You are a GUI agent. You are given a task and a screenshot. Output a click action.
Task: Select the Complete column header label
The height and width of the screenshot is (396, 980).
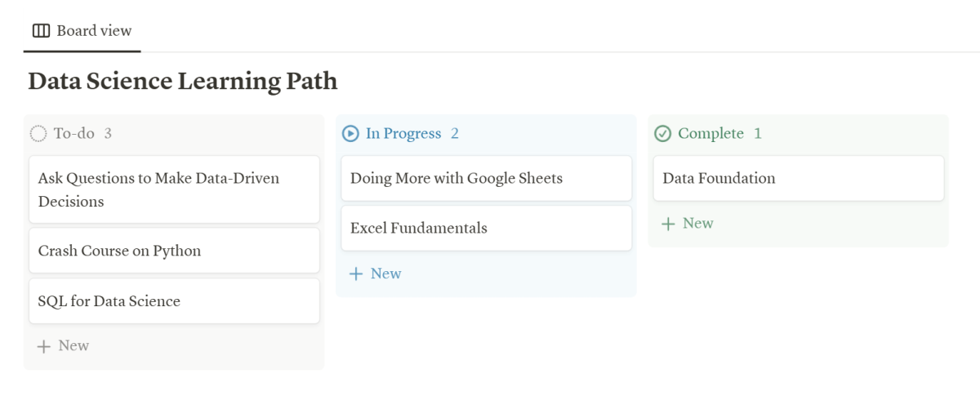(710, 133)
